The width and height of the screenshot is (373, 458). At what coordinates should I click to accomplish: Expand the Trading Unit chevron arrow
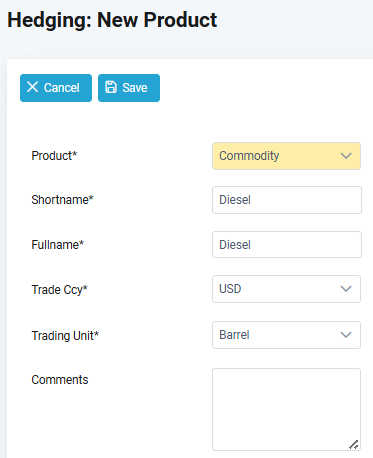[x=346, y=335]
